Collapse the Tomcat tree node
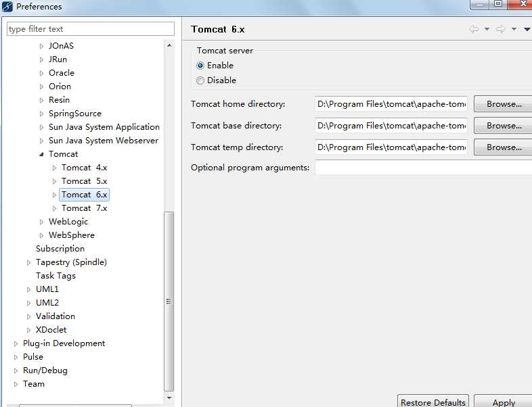This screenshot has height=407, width=532. click(41, 154)
